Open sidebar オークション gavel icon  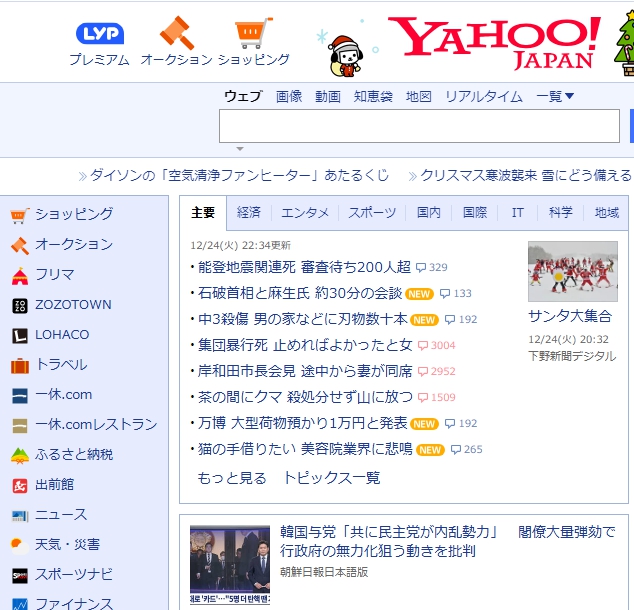20,245
